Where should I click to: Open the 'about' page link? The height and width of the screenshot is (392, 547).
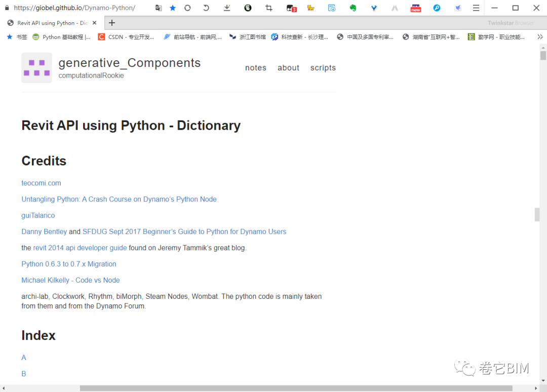tap(288, 68)
